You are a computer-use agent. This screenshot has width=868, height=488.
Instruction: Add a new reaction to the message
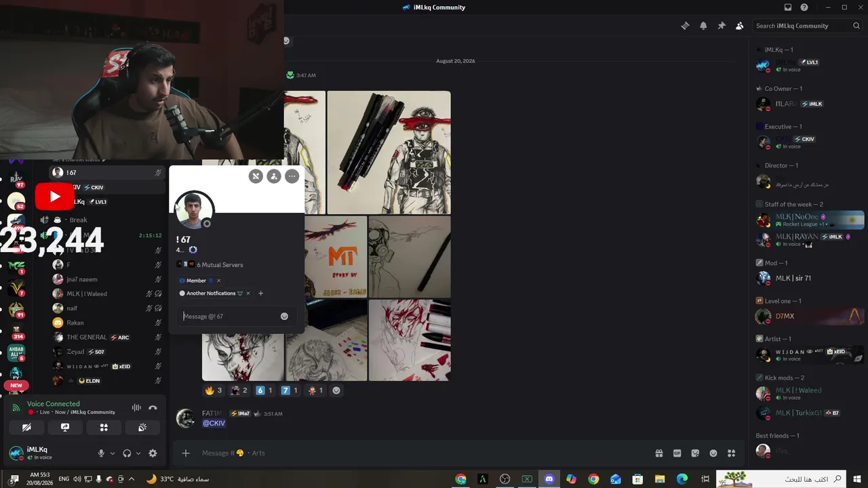click(x=336, y=390)
